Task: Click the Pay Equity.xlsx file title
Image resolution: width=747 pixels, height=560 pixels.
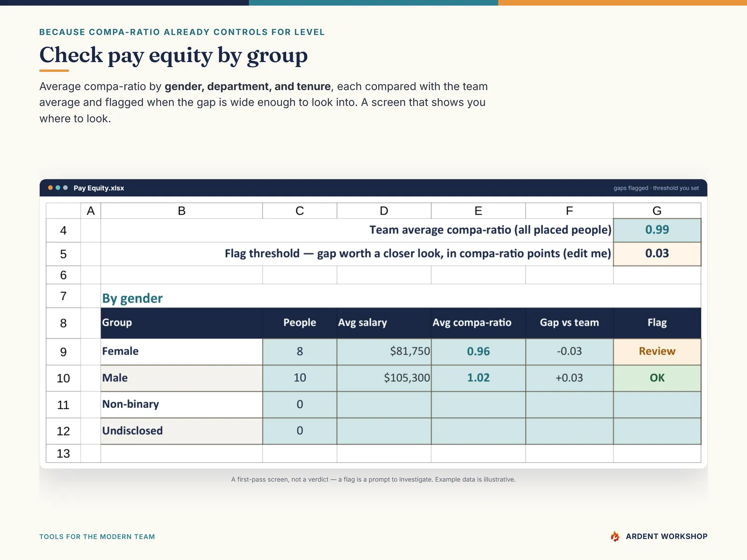Action: 99,188
